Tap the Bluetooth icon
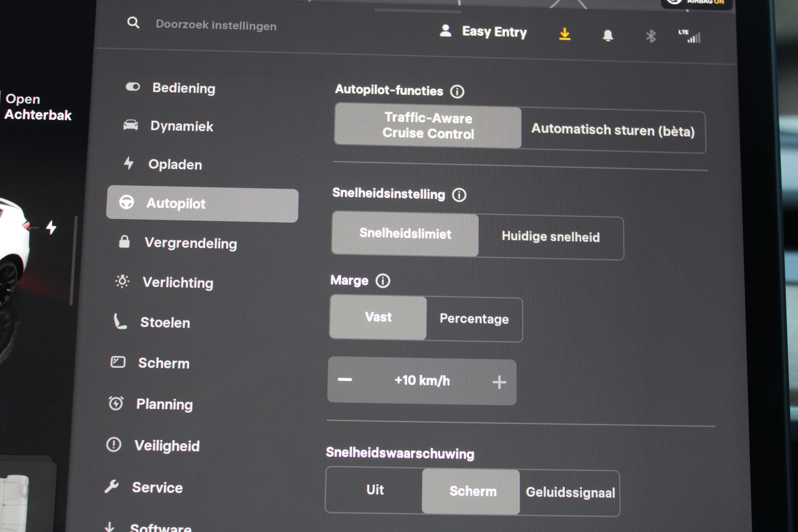 pyautogui.click(x=650, y=37)
